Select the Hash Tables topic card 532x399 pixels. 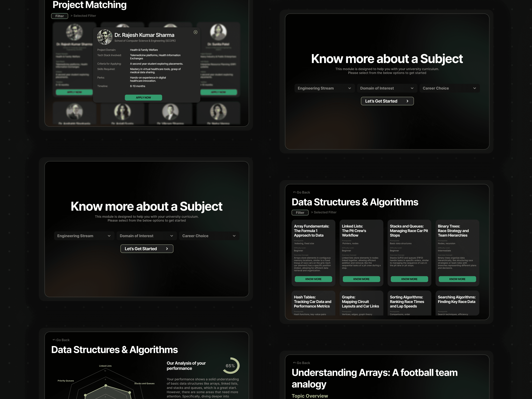[313, 303]
